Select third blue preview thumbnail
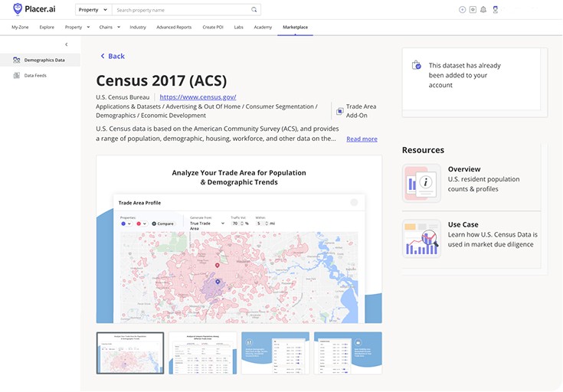 tap(276, 353)
